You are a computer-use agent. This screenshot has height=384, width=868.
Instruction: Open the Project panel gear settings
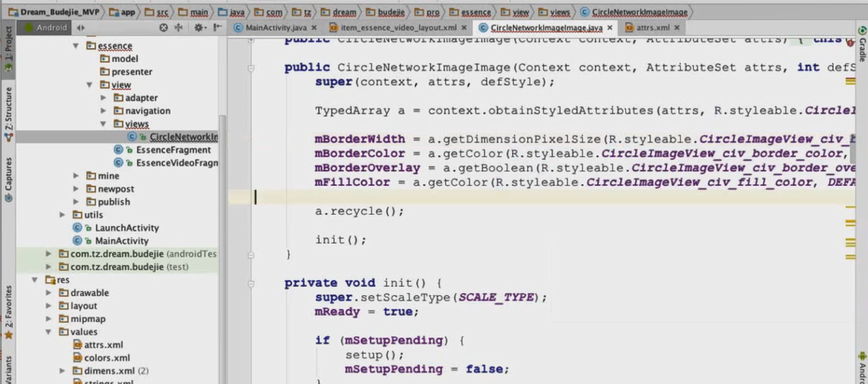pyautogui.click(x=199, y=28)
